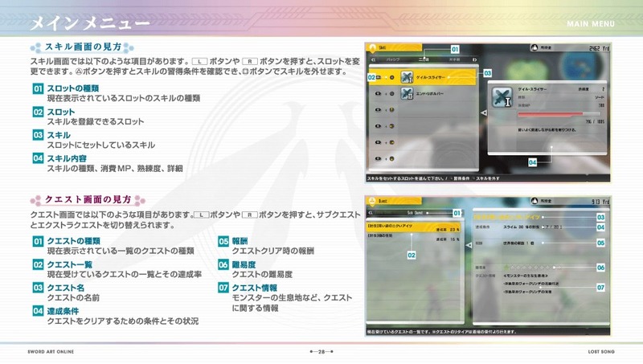Click the R button glyph in skill description
The height and width of the screenshot is (364, 643).
(250, 62)
